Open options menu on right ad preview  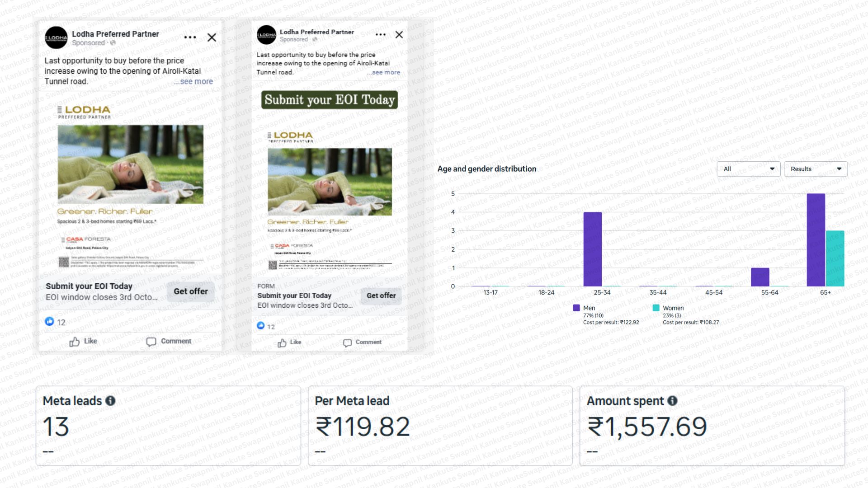381,35
